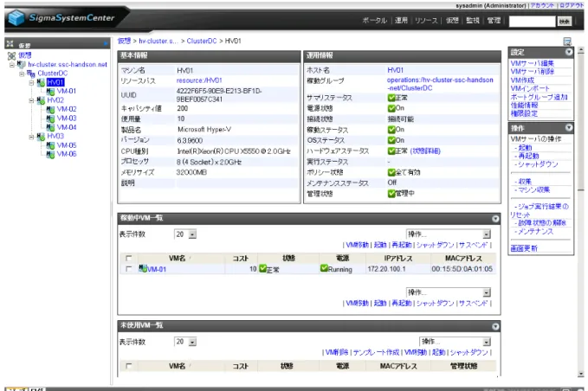
Task: Open the リソース menu
Action: coord(426,21)
